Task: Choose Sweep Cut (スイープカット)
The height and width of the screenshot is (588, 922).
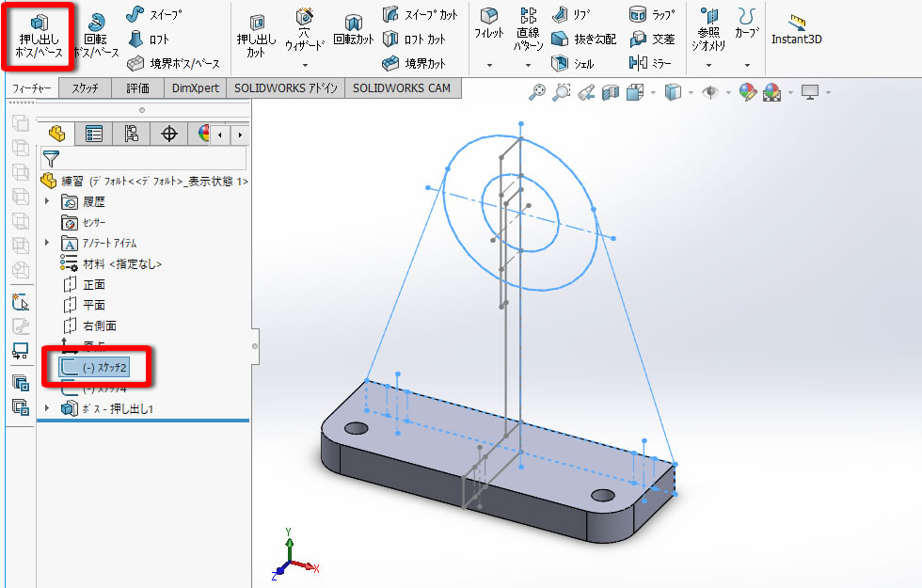Action: [420, 15]
